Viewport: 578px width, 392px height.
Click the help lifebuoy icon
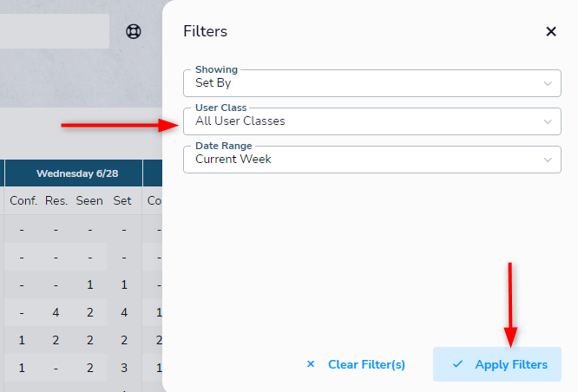(x=134, y=31)
